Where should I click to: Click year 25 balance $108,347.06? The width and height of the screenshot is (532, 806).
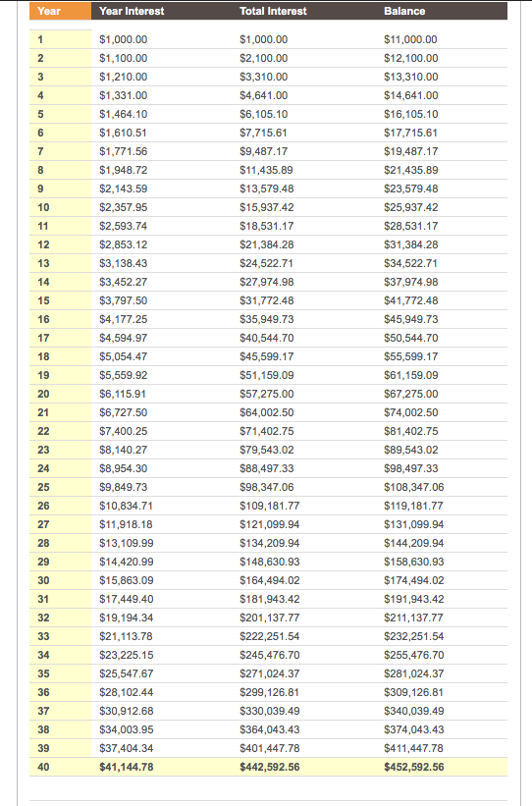414,487
